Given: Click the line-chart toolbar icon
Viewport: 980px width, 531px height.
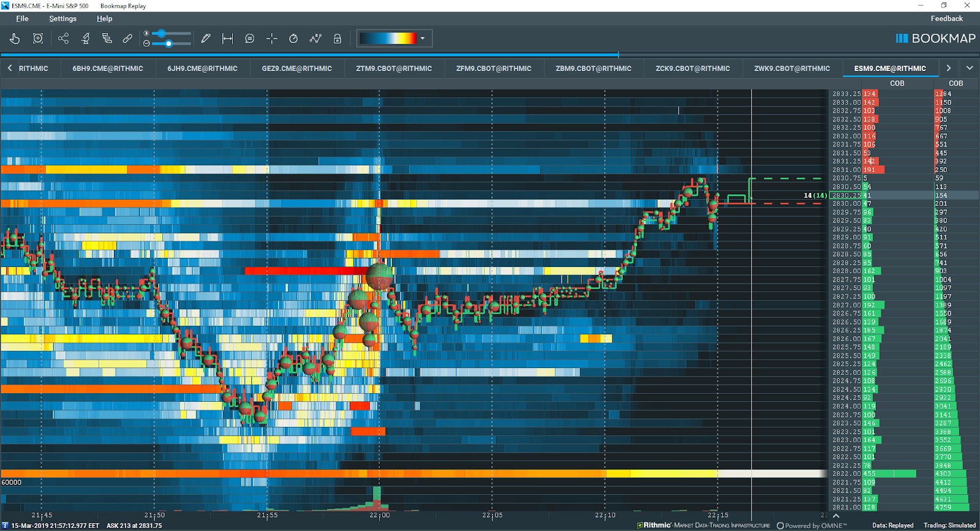Looking at the screenshot, I should 315,39.
